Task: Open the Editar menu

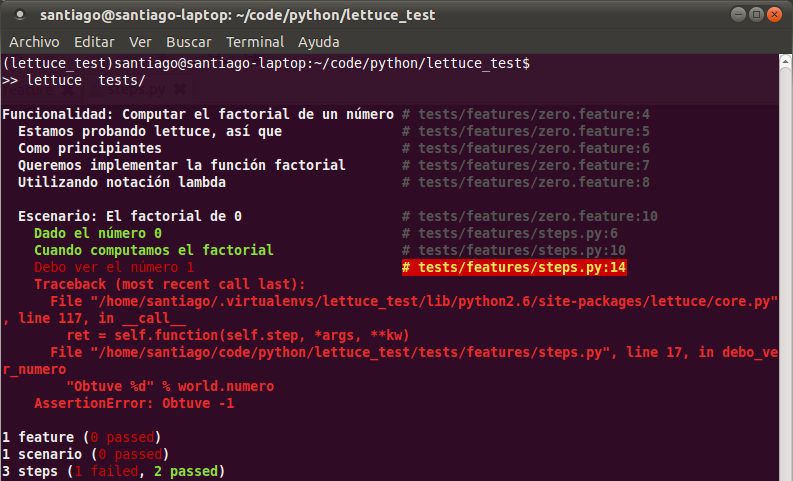Action: (x=94, y=42)
